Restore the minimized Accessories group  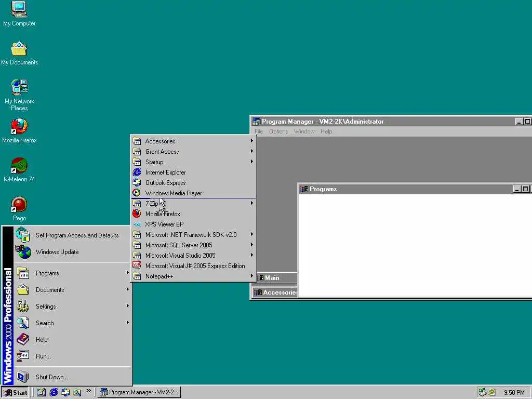tap(275, 292)
